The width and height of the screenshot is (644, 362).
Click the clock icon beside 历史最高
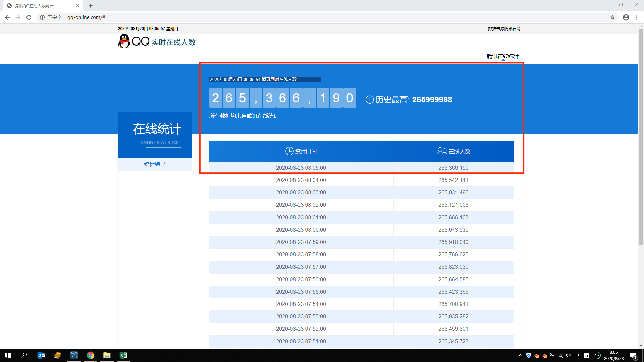pyautogui.click(x=370, y=100)
